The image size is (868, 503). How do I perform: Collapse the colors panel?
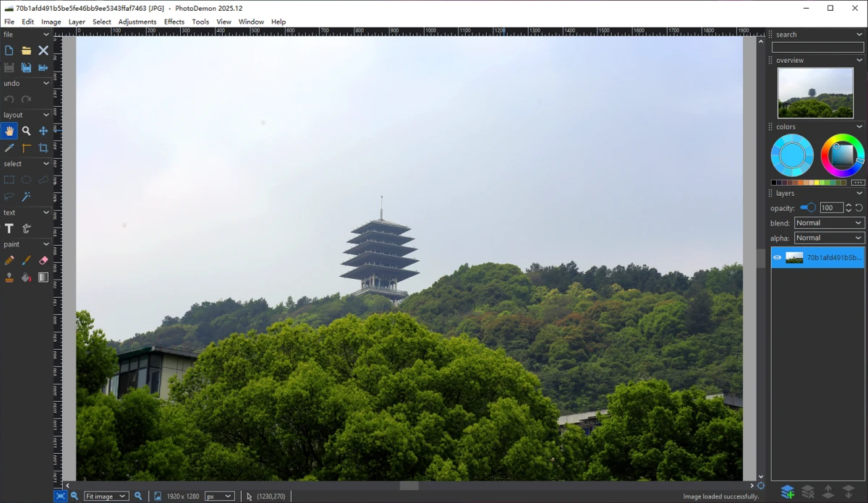[x=859, y=127]
